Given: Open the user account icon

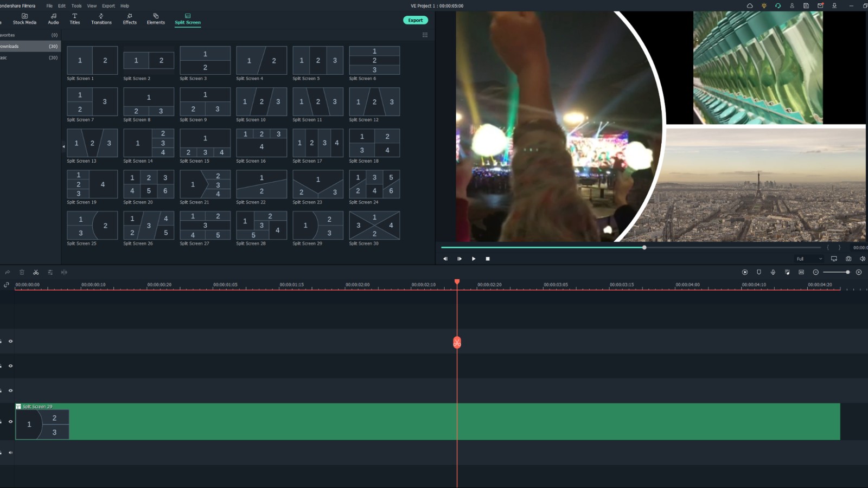Looking at the screenshot, I should click(792, 6).
